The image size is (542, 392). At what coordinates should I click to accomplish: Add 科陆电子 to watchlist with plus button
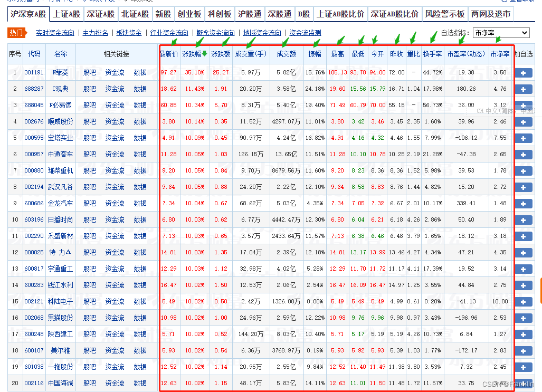(x=524, y=302)
